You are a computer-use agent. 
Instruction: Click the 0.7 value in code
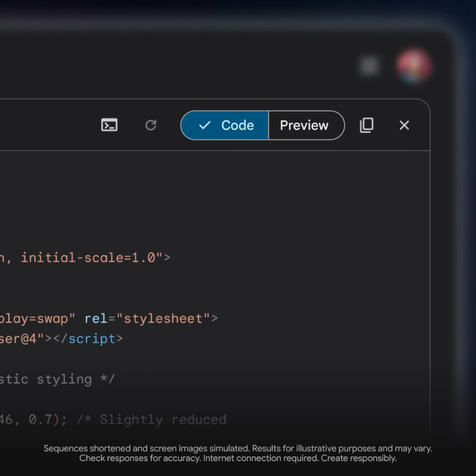(40, 420)
